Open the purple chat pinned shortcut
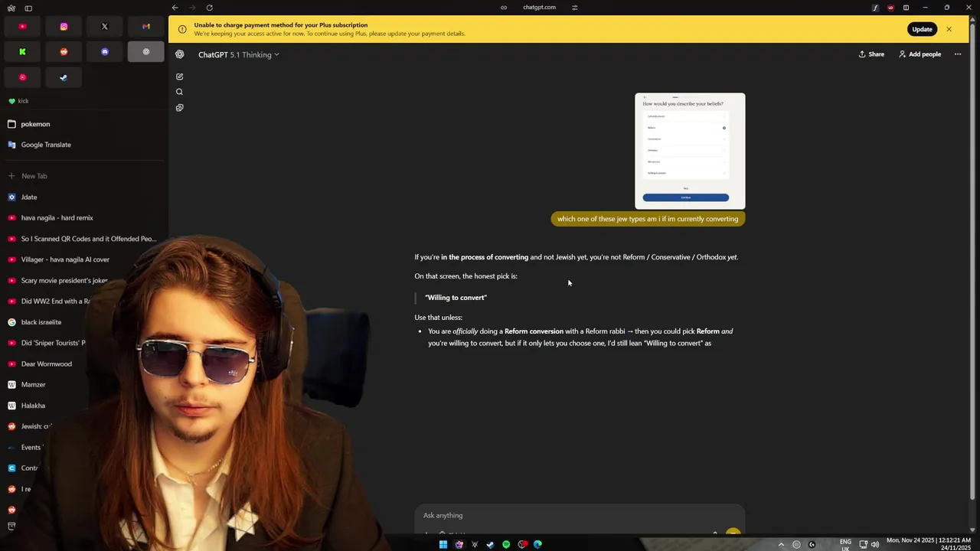Viewport: 980px width, 551px height. tap(105, 52)
